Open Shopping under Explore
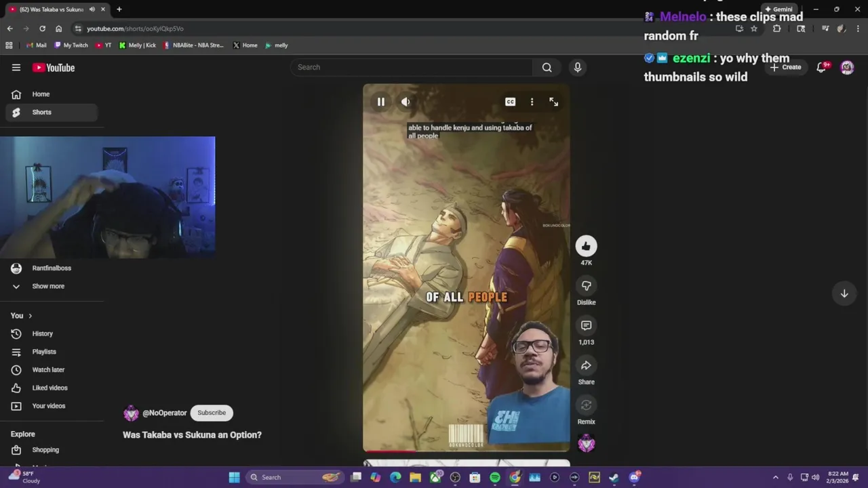The image size is (868, 488). coord(51,450)
